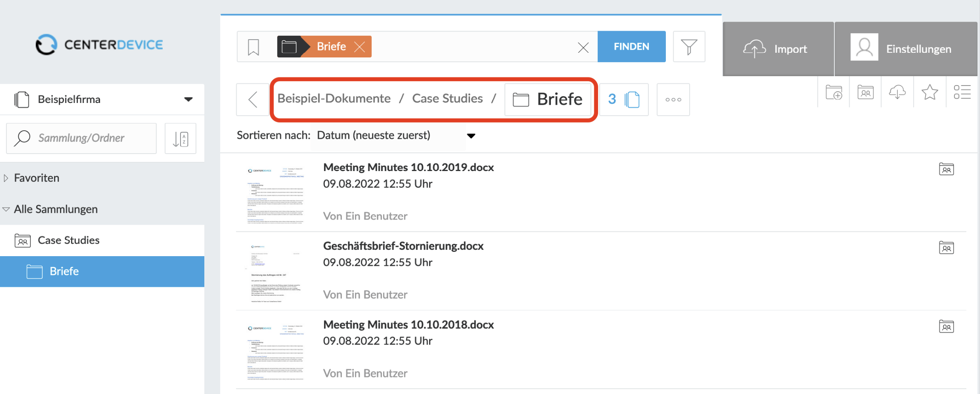Image resolution: width=980 pixels, height=394 pixels.
Task: Open Import upload panel
Action: [778, 49]
